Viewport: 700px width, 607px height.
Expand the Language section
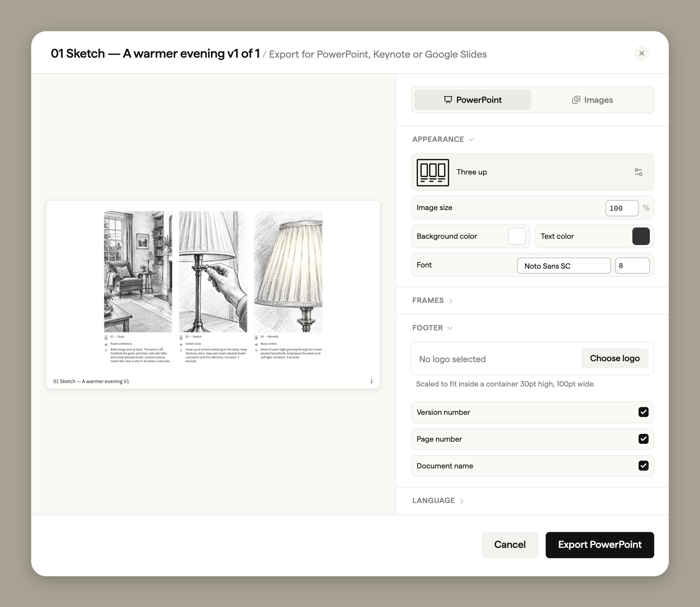[x=437, y=500]
